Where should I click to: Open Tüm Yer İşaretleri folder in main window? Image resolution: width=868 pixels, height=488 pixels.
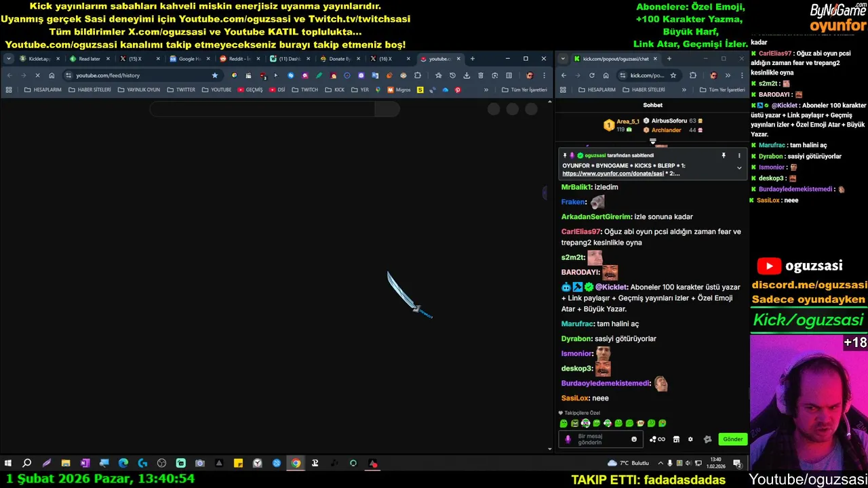pyautogui.click(x=524, y=89)
